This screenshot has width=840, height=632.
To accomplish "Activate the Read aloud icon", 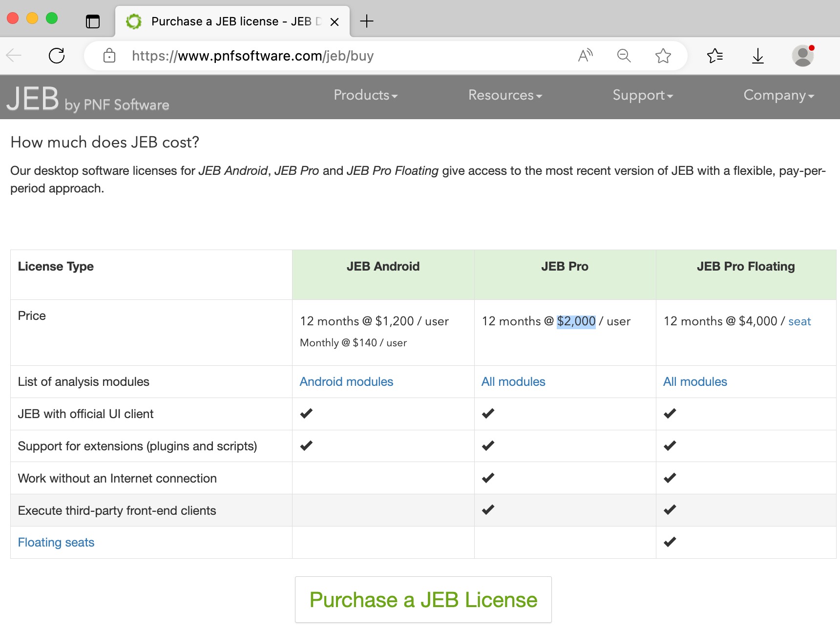I will point(585,56).
